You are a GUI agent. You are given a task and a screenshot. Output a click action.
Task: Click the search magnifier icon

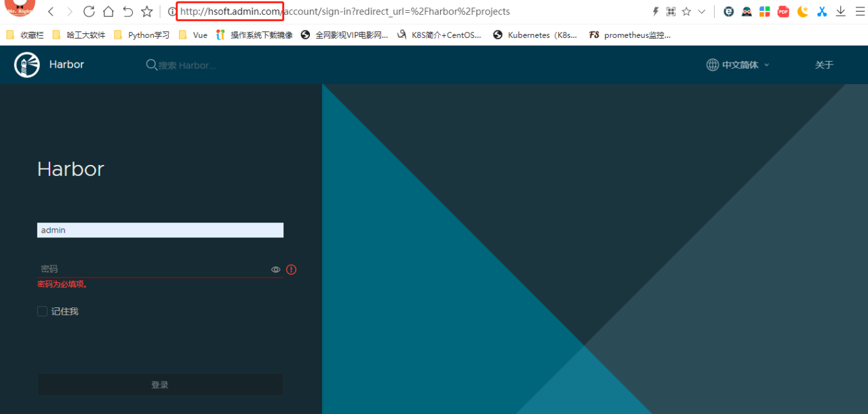click(x=152, y=65)
